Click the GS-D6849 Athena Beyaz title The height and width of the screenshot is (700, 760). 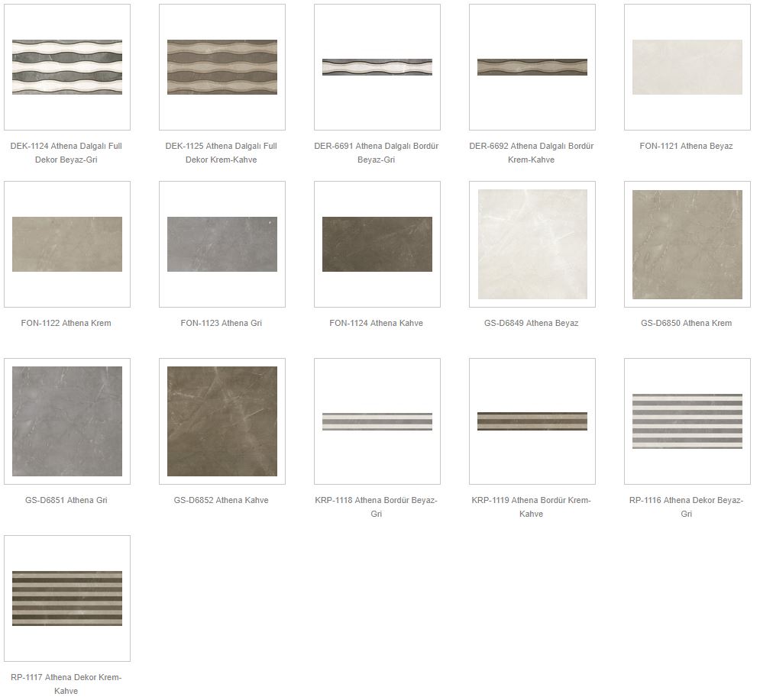click(x=531, y=323)
